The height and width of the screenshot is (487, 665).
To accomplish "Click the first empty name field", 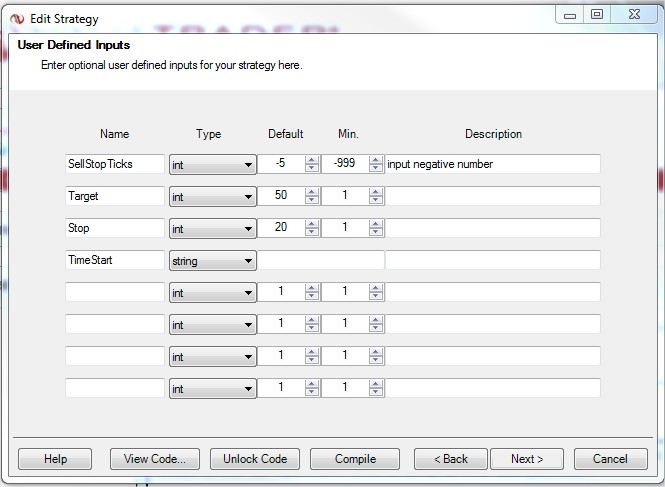I will point(114,292).
